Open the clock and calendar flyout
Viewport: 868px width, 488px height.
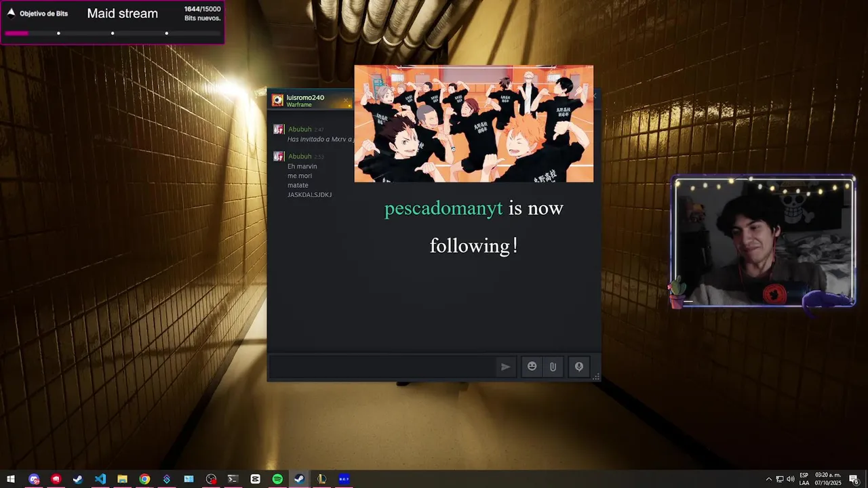coord(828,479)
